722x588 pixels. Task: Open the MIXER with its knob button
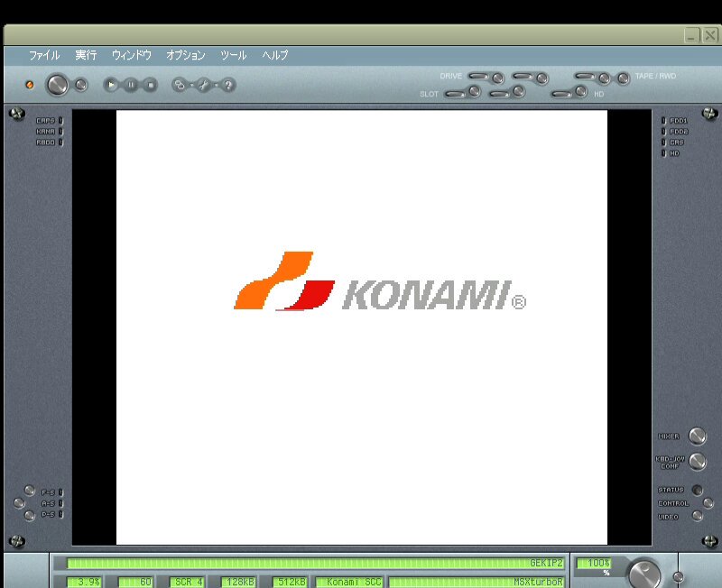pyautogui.click(x=697, y=436)
